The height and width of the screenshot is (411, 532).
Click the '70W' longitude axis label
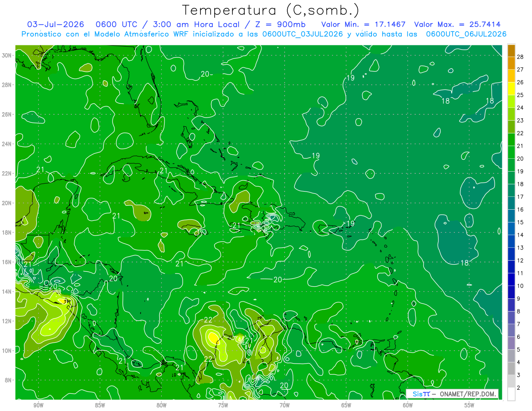[285, 405]
